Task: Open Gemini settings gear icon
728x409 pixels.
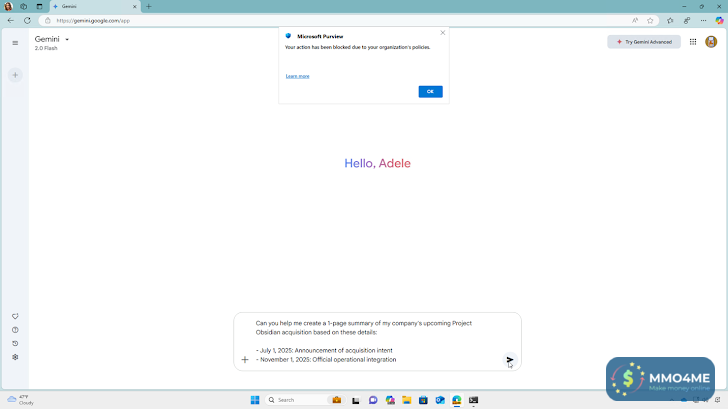Action: click(15, 357)
